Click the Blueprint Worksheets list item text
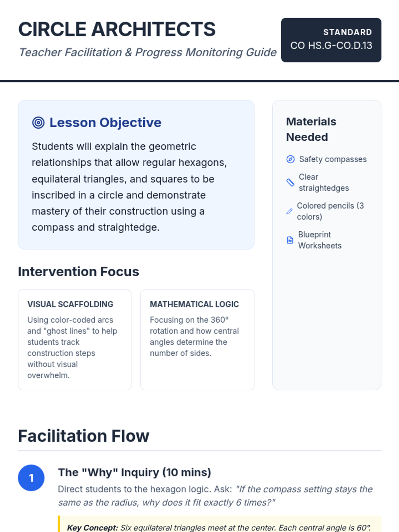 pyautogui.click(x=320, y=240)
